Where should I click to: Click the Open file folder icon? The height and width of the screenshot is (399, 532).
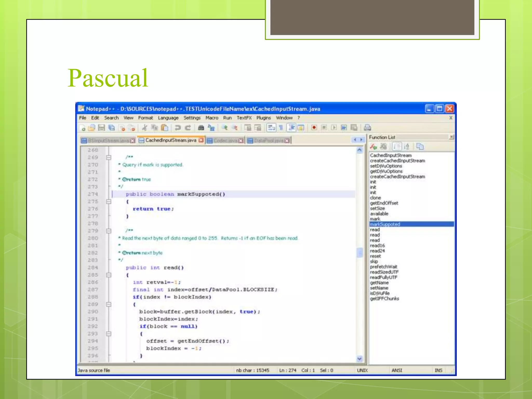click(x=92, y=128)
